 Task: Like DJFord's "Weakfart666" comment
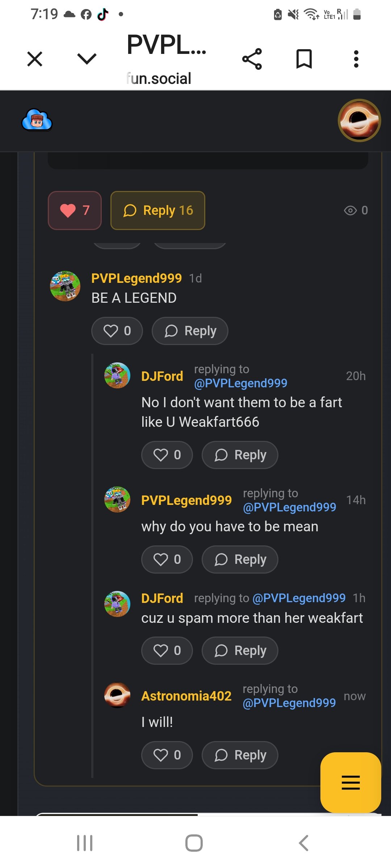pos(167,455)
